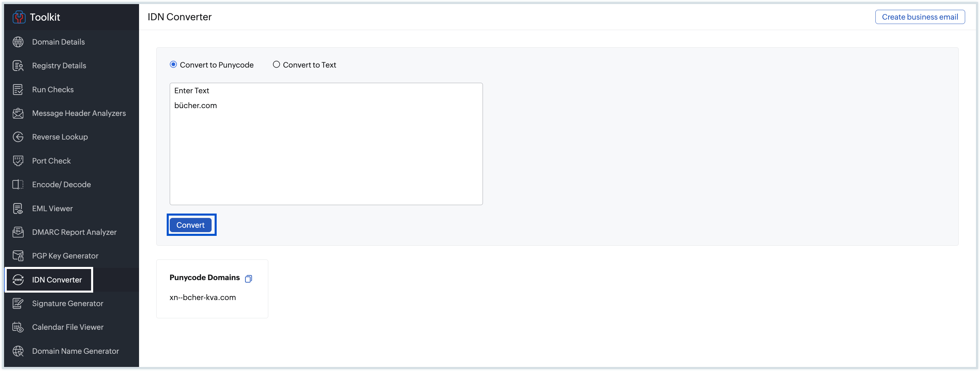This screenshot has height=371, width=980.
Task: Click the PGP Key Generator lock icon
Action: (18, 255)
